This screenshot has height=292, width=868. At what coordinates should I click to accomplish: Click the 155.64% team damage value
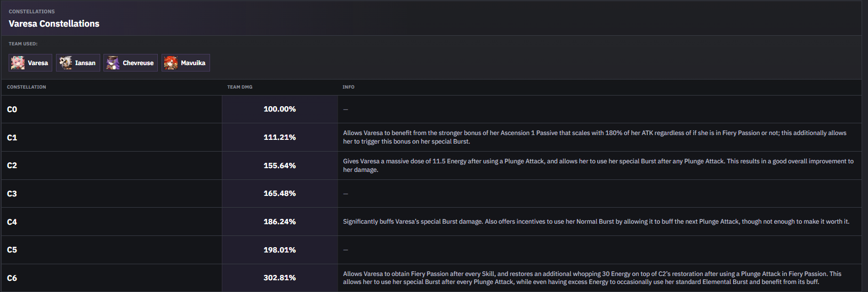280,165
